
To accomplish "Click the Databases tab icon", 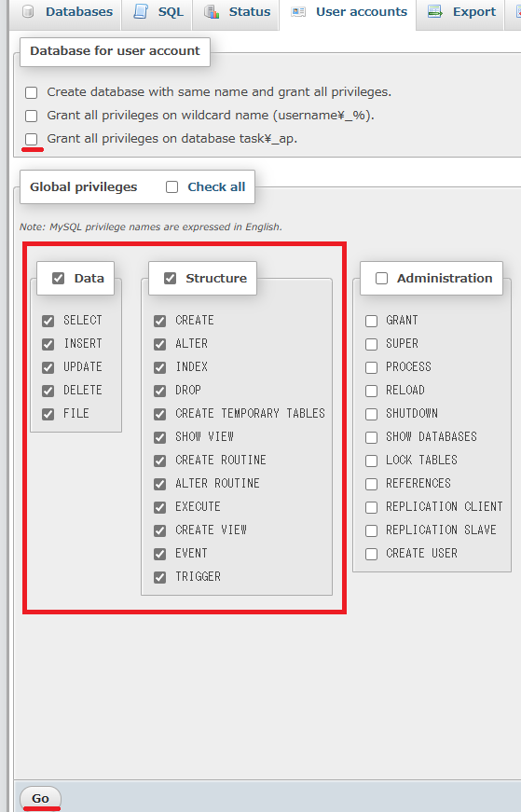I will (x=29, y=11).
